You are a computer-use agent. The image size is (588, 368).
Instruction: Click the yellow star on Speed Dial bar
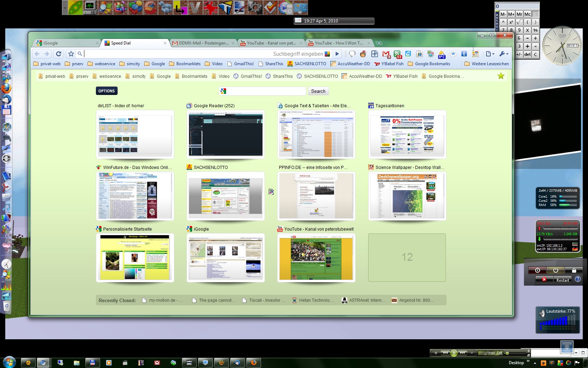pyautogui.click(x=501, y=76)
